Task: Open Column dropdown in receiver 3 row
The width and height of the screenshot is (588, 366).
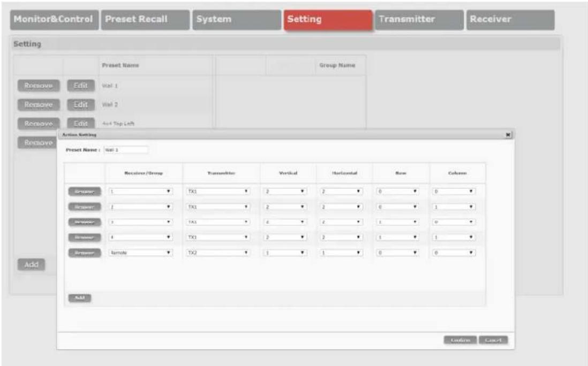Action: [x=454, y=222]
